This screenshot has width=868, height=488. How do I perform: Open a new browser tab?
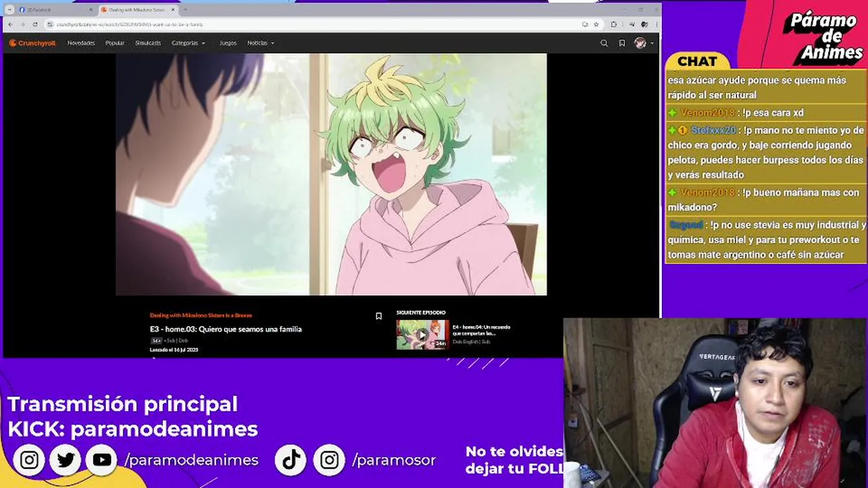click(185, 9)
